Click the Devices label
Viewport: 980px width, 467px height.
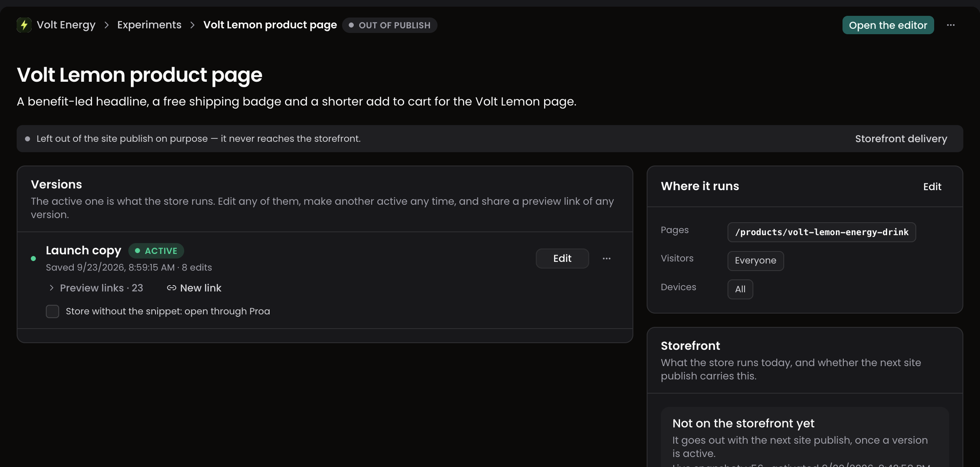click(678, 287)
